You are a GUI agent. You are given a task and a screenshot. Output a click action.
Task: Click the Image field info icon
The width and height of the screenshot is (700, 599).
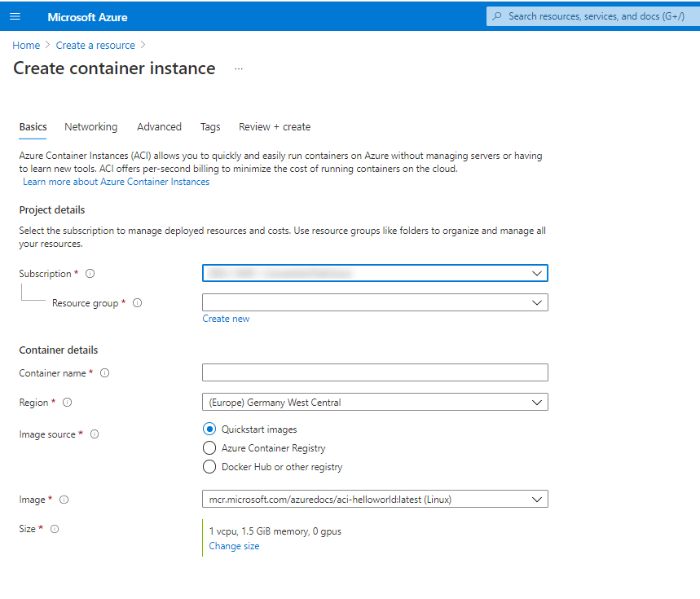[64, 500]
